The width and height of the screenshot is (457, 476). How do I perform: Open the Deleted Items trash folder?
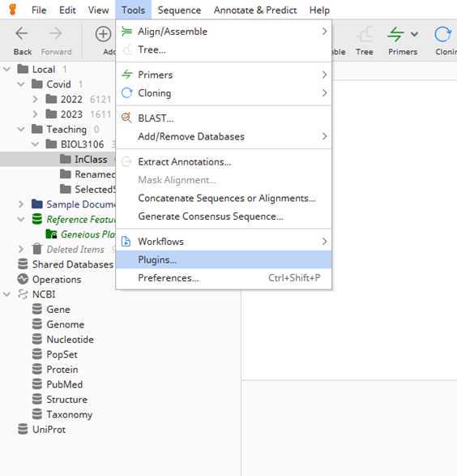[75, 249]
